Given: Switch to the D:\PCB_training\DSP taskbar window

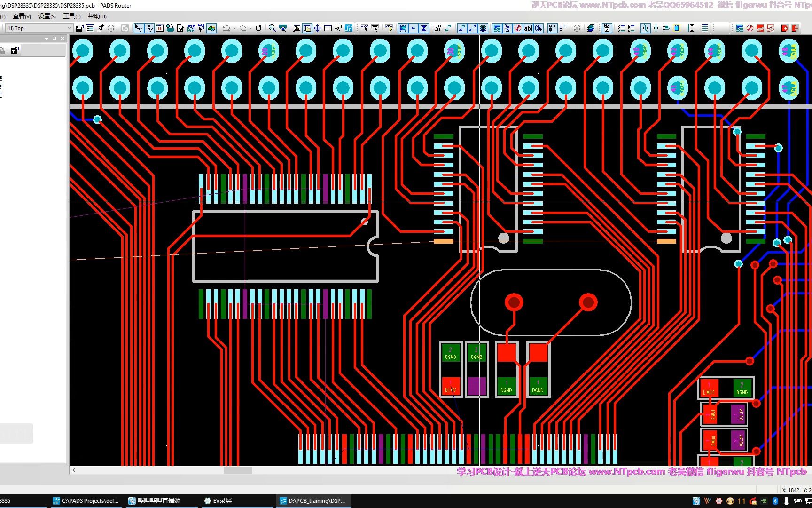Looking at the screenshot, I should point(313,500).
